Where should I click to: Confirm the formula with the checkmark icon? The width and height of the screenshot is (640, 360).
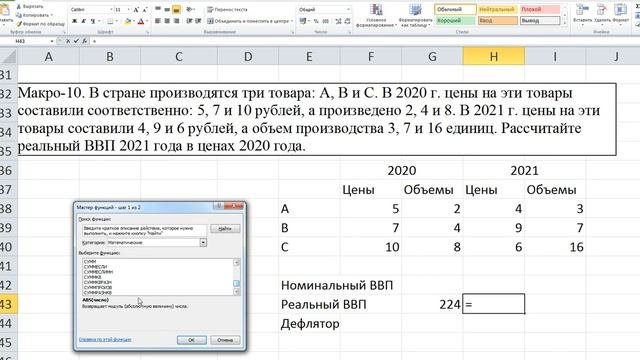click(x=76, y=41)
